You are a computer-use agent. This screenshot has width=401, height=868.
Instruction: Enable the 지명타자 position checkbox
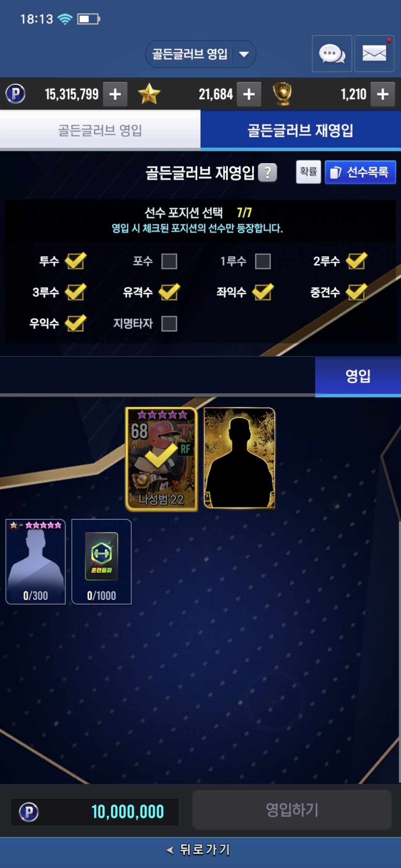pos(169,323)
